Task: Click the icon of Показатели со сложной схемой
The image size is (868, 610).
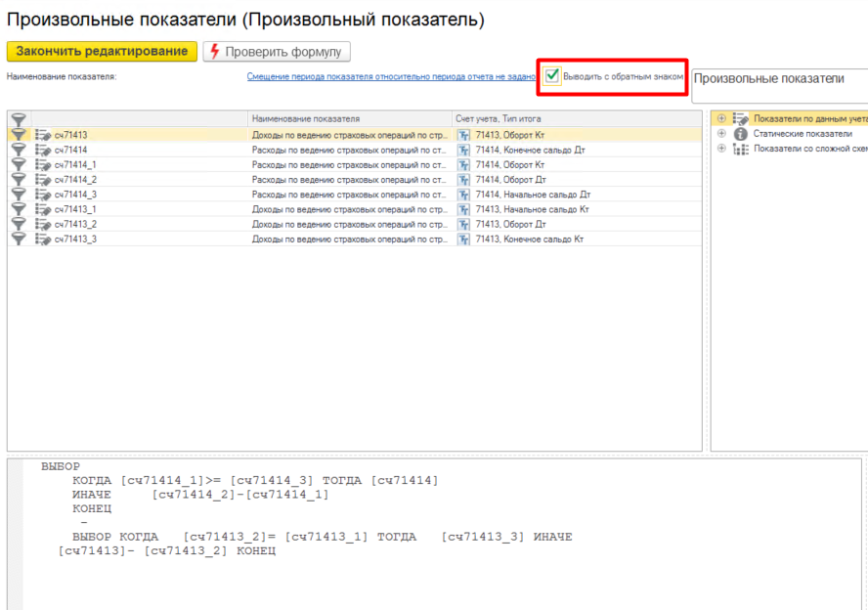Action: pos(740,149)
